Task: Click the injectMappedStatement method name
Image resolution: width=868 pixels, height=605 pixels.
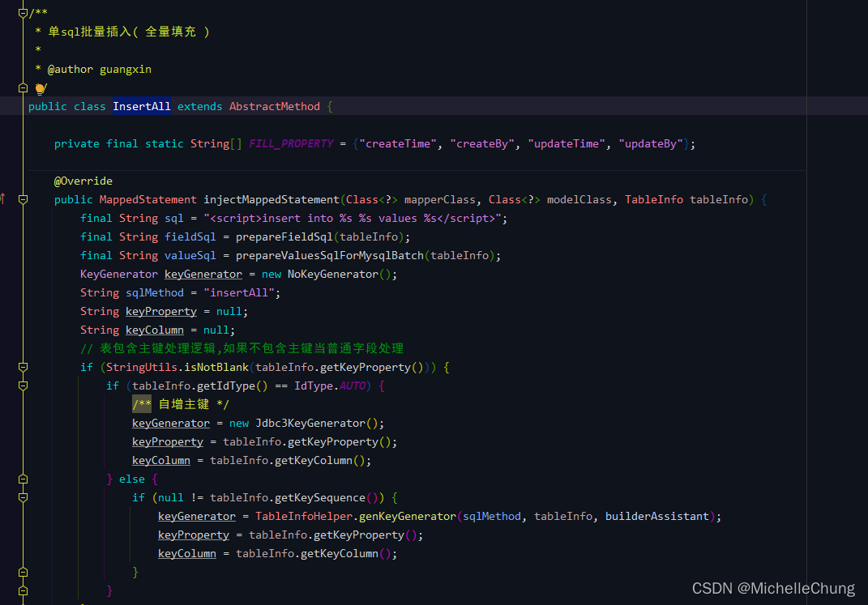Action: [x=272, y=199]
